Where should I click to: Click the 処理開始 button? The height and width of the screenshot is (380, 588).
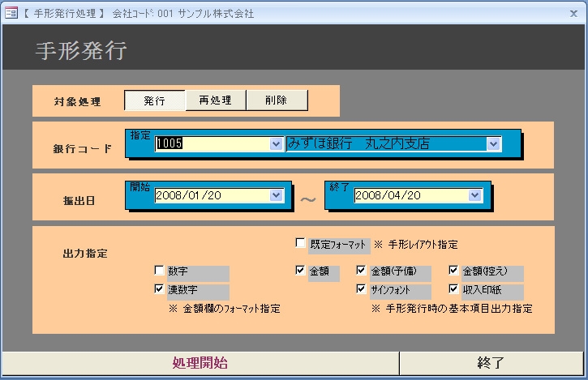(x=200, y=363)
